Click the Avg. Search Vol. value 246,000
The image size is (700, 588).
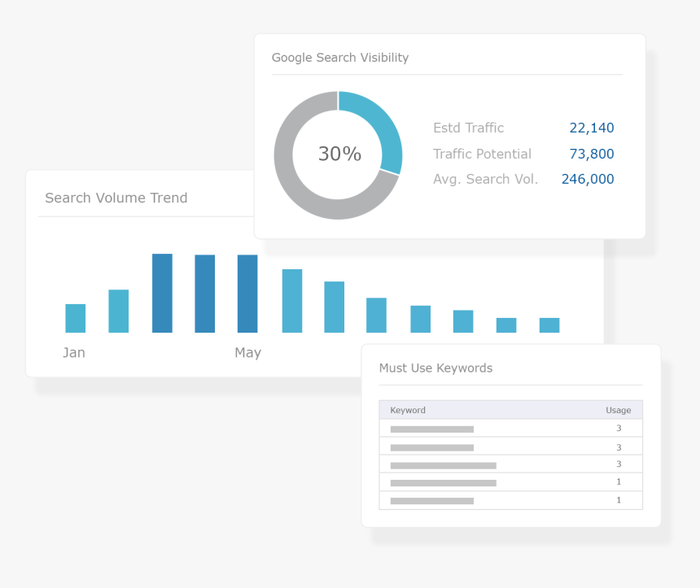[x=587, y=179]
